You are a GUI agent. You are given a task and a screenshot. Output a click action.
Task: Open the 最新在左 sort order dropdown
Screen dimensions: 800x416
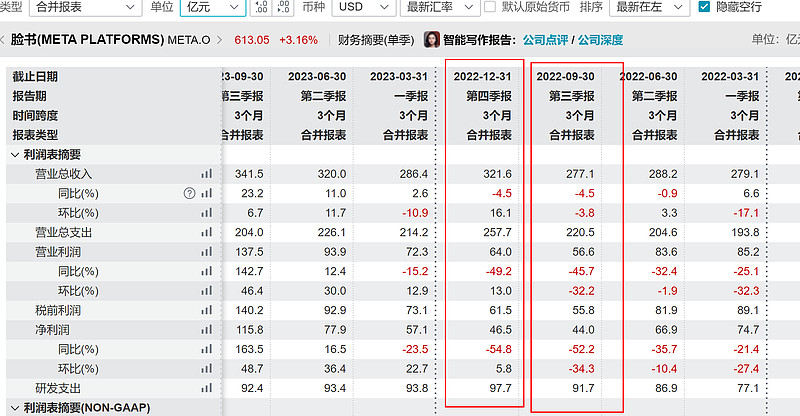coord(649,7)
